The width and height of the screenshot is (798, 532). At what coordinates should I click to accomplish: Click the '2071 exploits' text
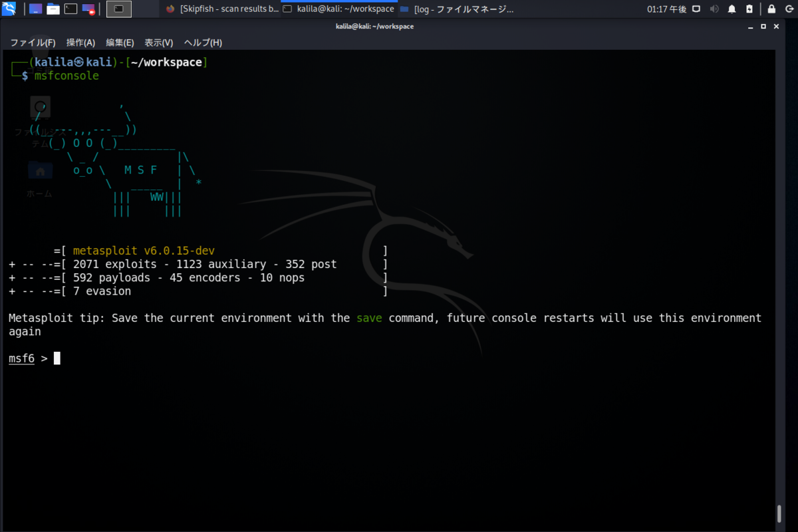pyautogui.click(x=115, y=265)
